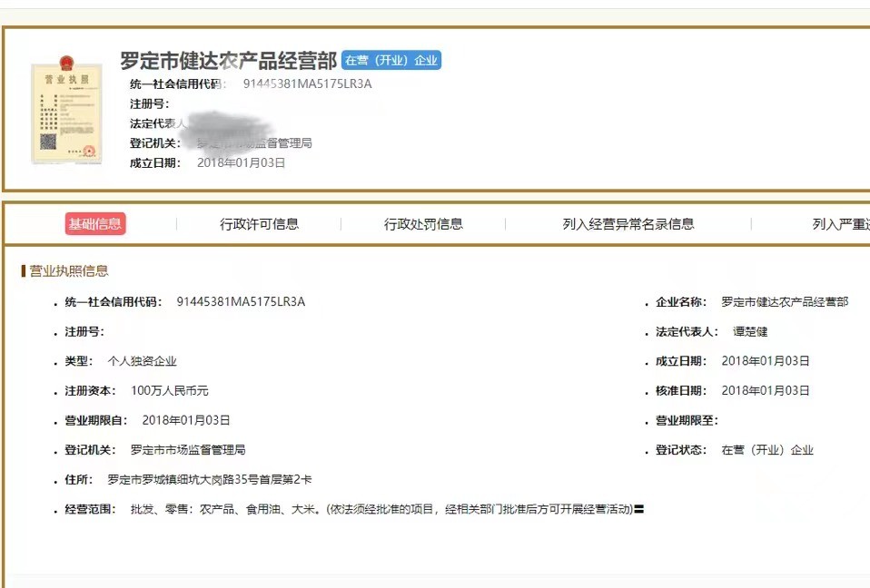Viewport: 870px width, 588px height.
Task: Click the end-mark icon after 经营范围 text
Action: 639,510
